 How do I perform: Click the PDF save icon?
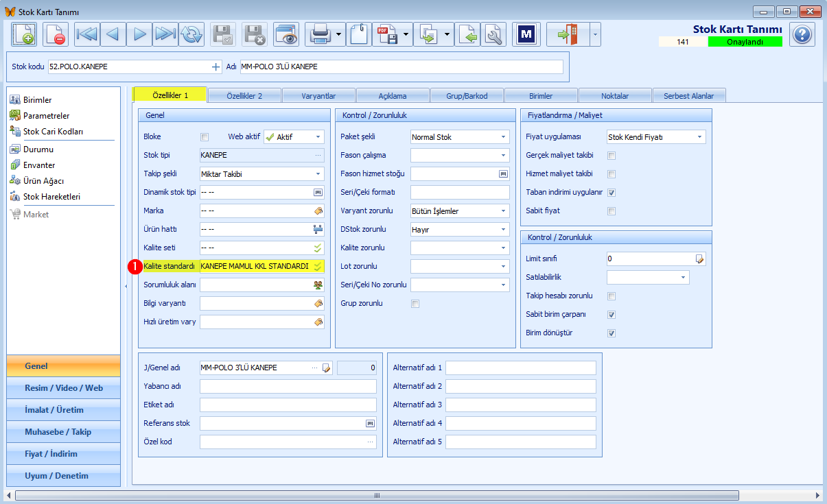386,34
